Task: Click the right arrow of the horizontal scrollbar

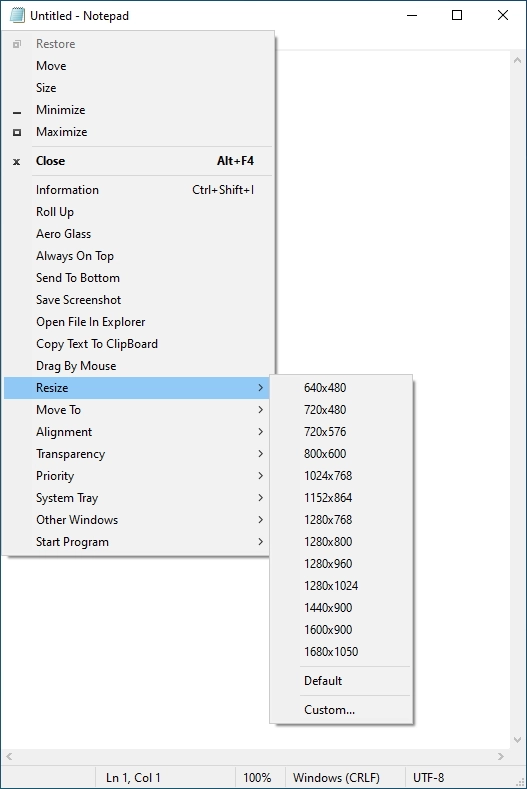Action: pos(500,756)
